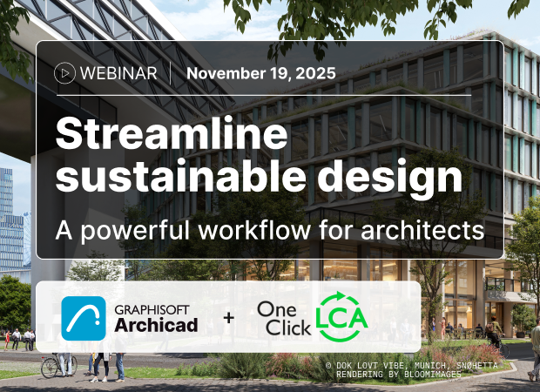The width and height of the screenshot is (540, 392).
Task: Click the credit "RENDERING BY BLOOMIMAGES"
Action: [398, 374]
